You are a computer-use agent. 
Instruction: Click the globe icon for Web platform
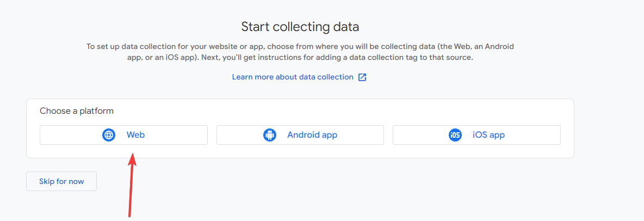109,135
